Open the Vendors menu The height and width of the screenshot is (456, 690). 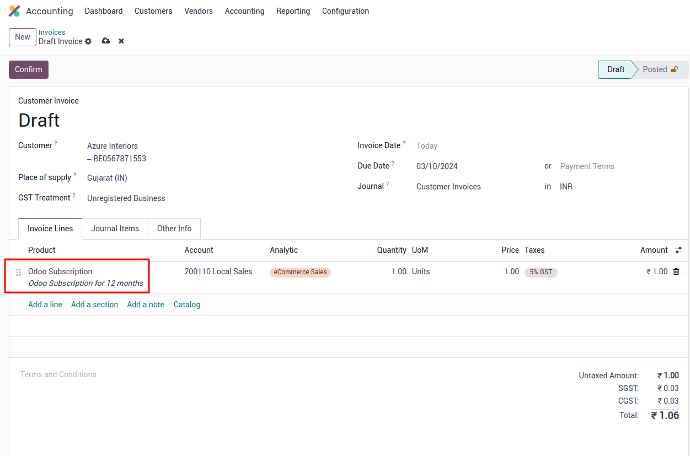[x=198, y=11]
